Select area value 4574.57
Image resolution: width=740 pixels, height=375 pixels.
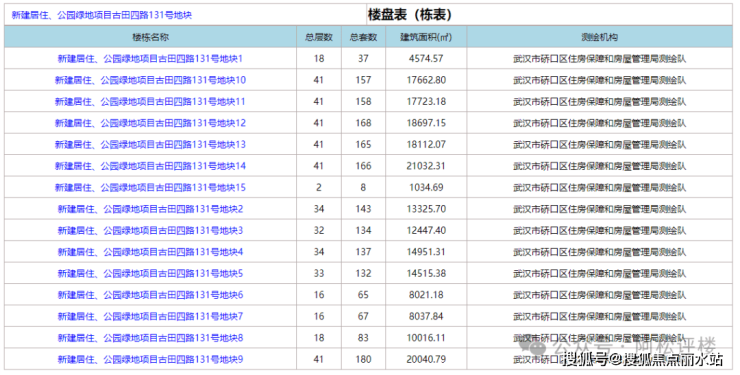(426, 59)
